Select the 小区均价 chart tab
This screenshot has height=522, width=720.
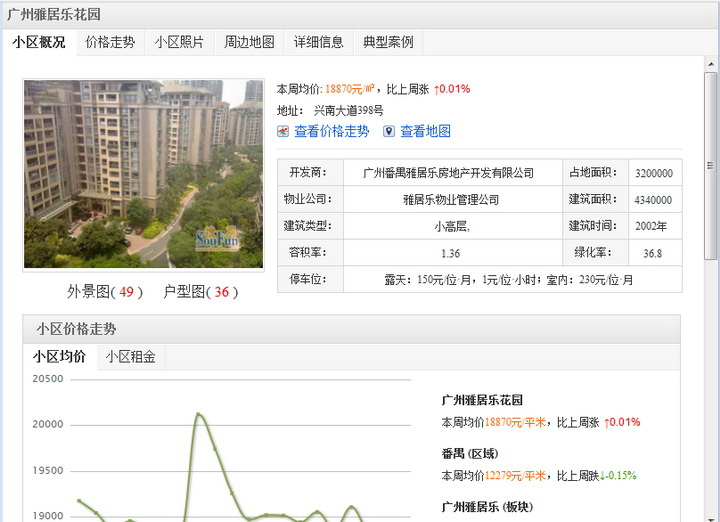60,357
